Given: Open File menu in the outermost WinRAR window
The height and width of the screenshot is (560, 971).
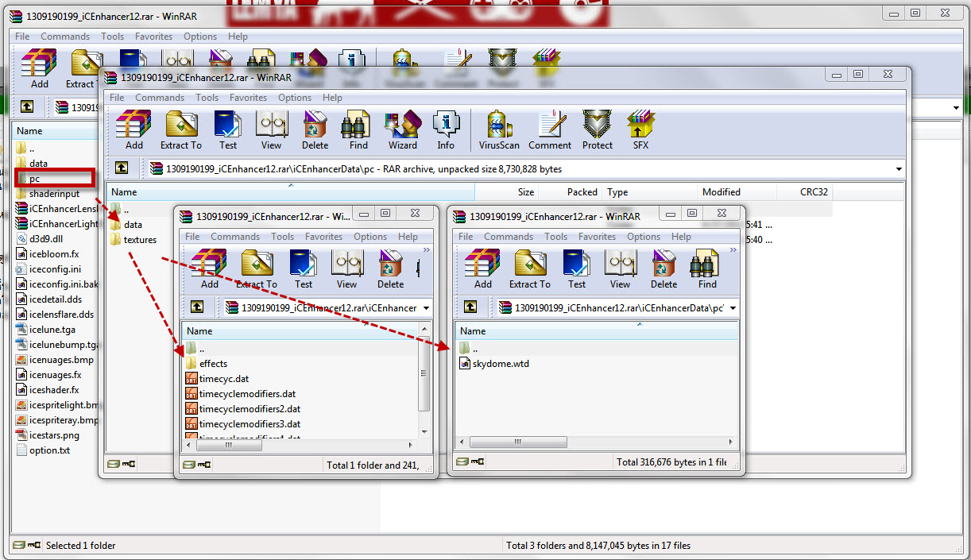Looking at the screenshot, I should pyautogui.click(x=22, y=37).
